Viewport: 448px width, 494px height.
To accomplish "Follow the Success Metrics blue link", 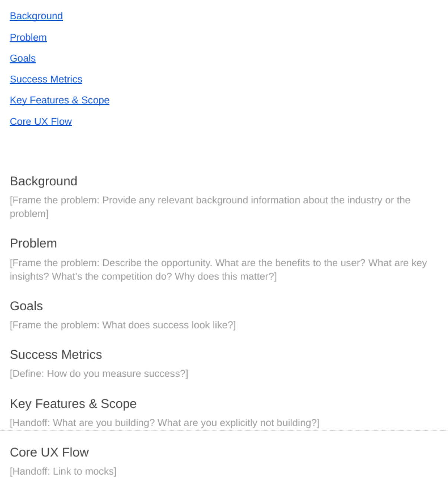I will click(46, 79).
